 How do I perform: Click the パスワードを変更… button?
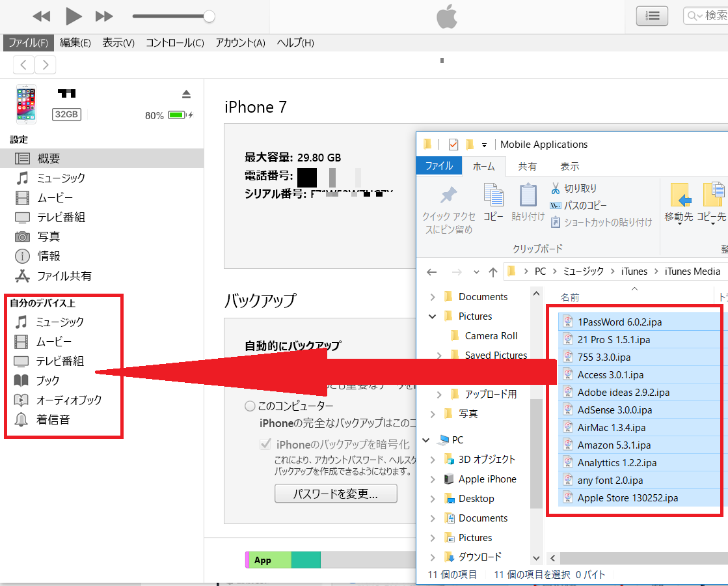336,494
